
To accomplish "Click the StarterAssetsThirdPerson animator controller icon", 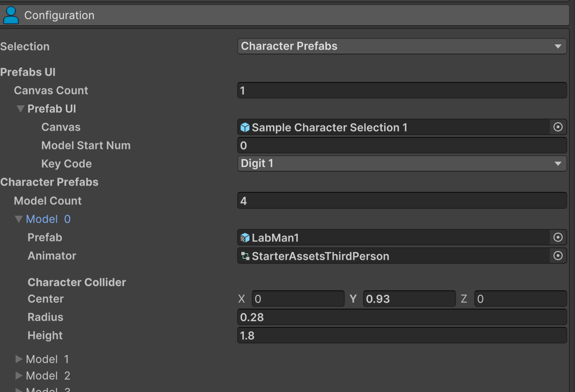I will [245, 256].
